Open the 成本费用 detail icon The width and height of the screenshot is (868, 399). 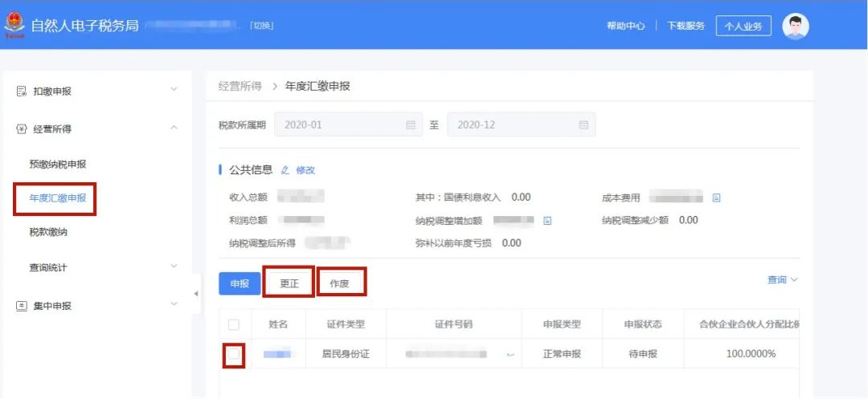click(x=716, y=197)
